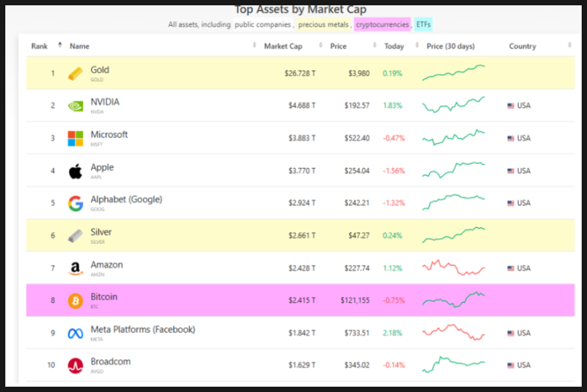Viewport: 587px width, 392px height.
Task: Click the Bitcoin logo icon
Action: (75, 301)
